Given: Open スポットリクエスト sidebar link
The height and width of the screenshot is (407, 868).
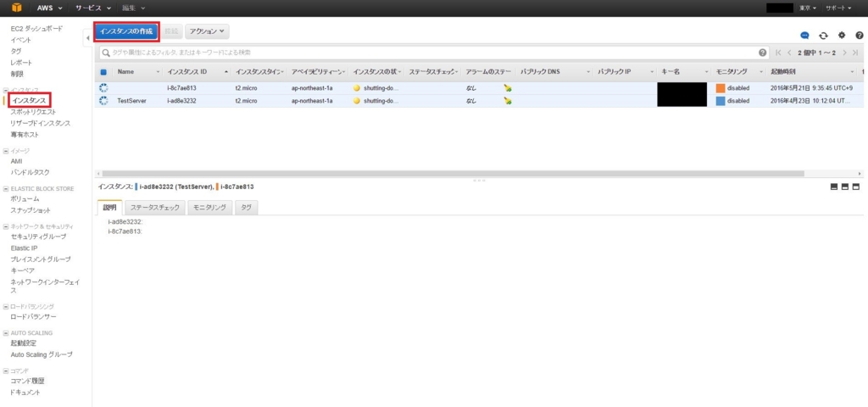Looking at the screenshot, I should [33, 112].
